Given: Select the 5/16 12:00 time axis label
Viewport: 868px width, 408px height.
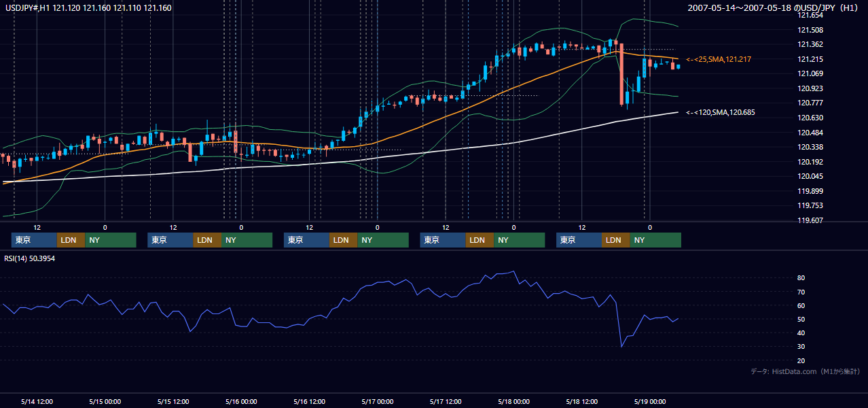Looking at the screenshot, I should coord(310,401).
